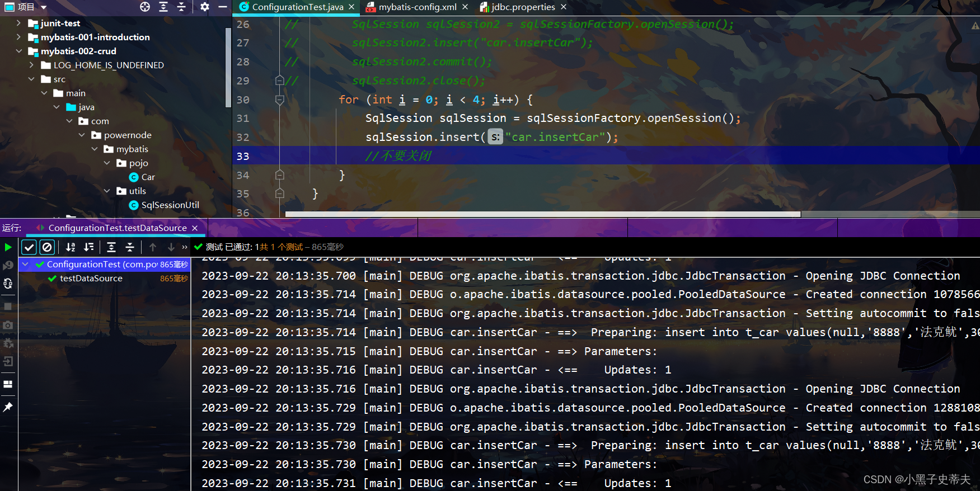
Task: Click the s: parameter hint on line 32
Action: 495,137
